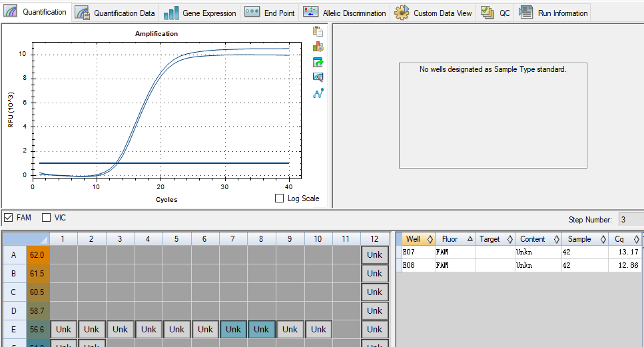The image size is (644, 347).
Task: Open the Step Number dropdown
Action: pyautogui.click(x=631, y=220)
